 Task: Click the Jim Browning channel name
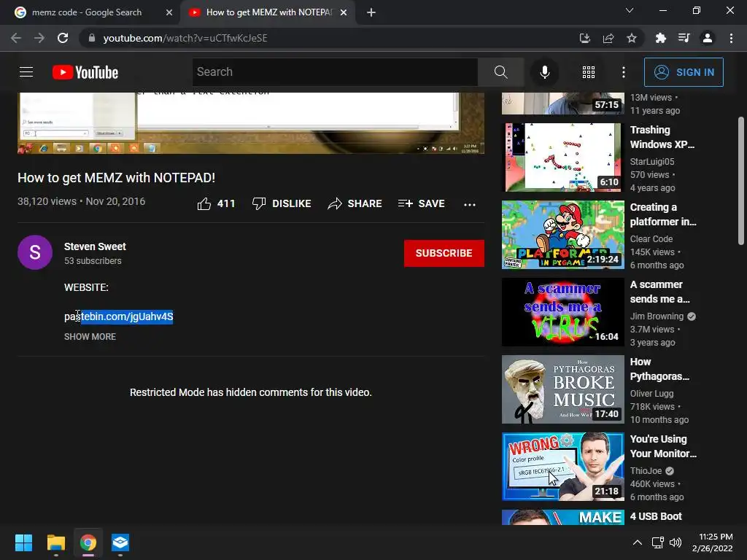pyautogui.click(x=657, y=316)
